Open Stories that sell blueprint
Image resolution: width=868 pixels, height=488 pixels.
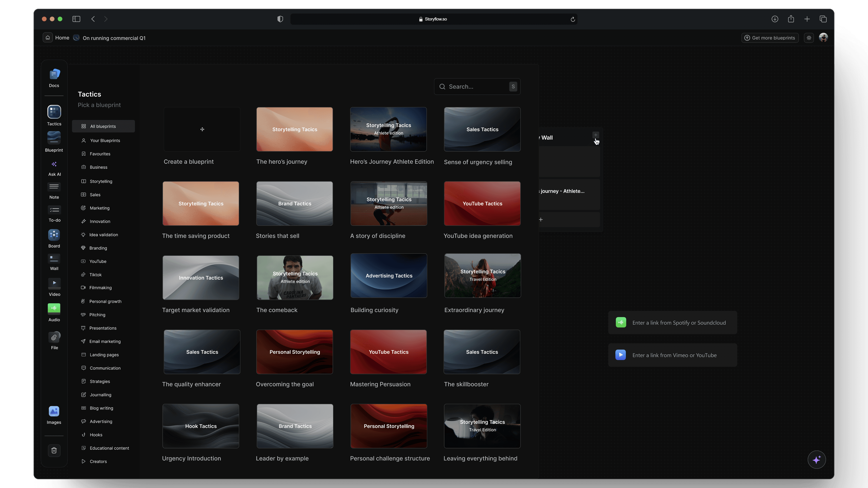tap(295, 203)
